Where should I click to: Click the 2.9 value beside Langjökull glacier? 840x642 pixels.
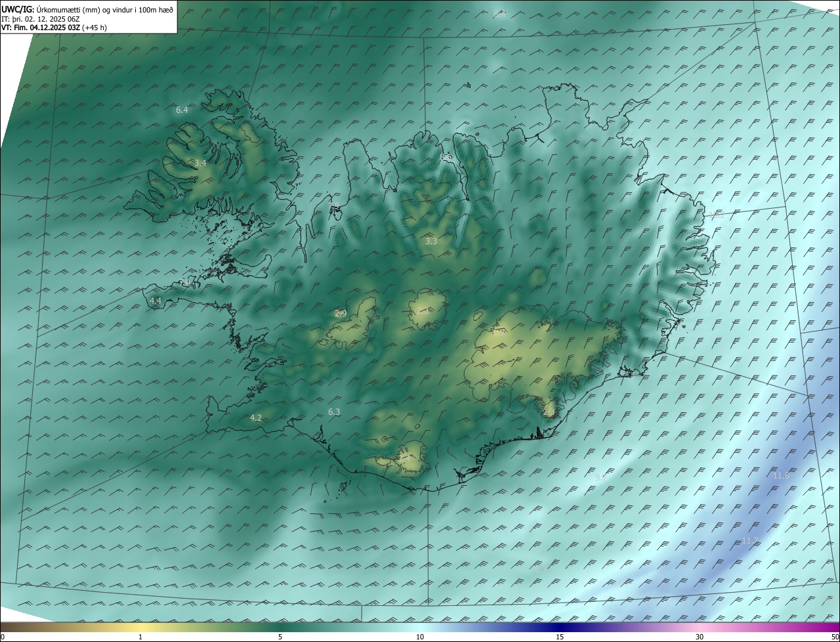pyautogui.click(x=340, y=314)
